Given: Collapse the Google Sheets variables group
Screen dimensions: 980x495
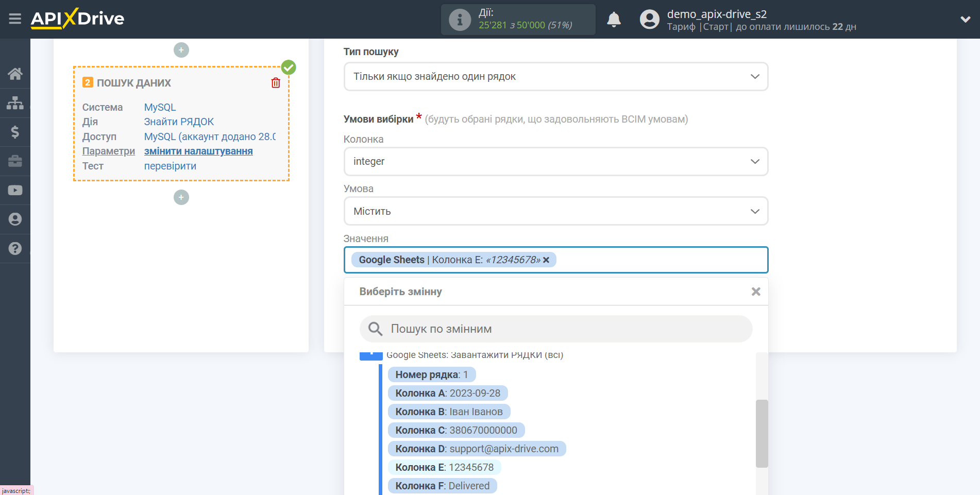Looking at the screenshot, I should click(371, 355).
